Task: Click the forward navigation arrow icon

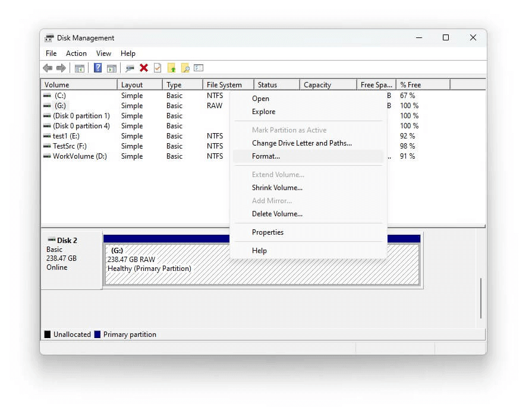Action: 61,68
